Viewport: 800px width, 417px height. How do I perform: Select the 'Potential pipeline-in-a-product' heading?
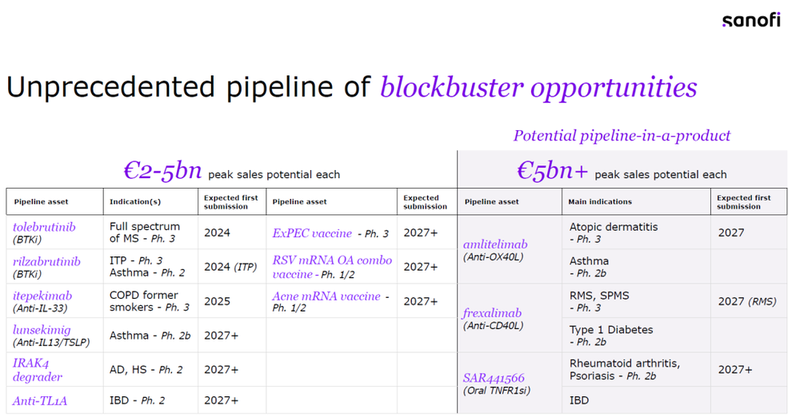[x=622, y=135]
